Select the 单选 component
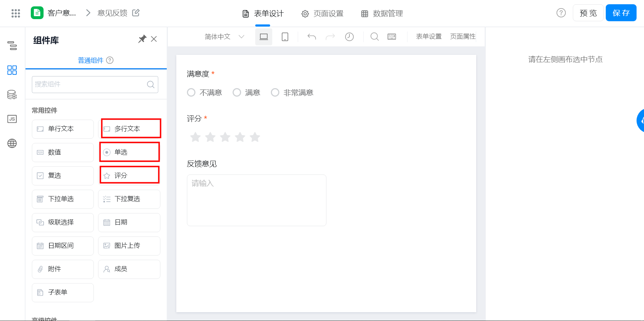The height and width of the screenshot is (321, 644). click(x=129, y=152)
